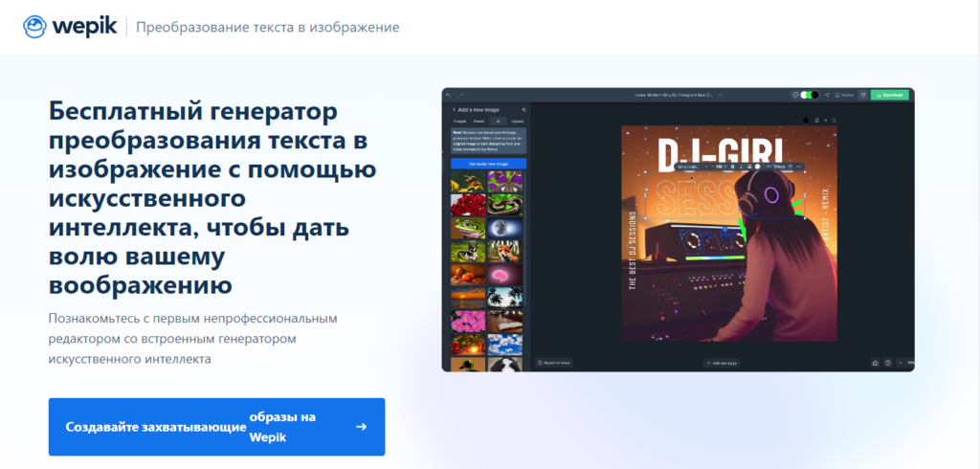Select the palm trees thumbnail
980x469 pixels.
click(x=505, y=298)
